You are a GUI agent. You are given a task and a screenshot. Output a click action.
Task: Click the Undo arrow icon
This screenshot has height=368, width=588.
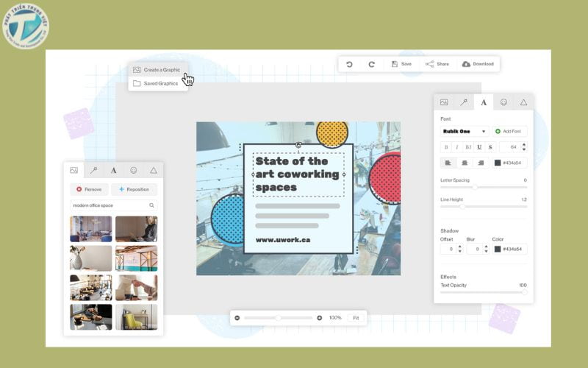click(349, 64)
